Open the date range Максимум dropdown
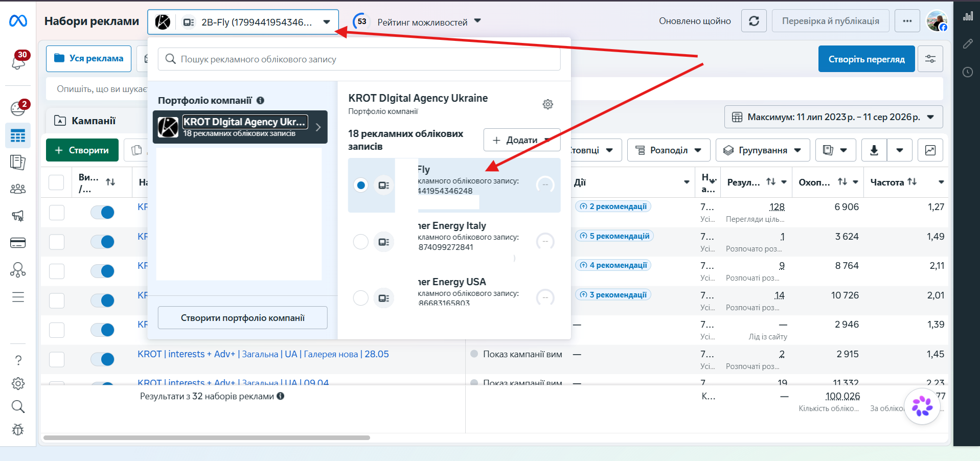 tap(834, 117)
